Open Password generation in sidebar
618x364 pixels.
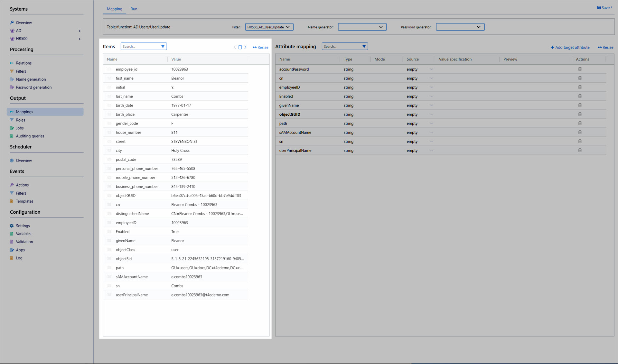coord(33,87)
